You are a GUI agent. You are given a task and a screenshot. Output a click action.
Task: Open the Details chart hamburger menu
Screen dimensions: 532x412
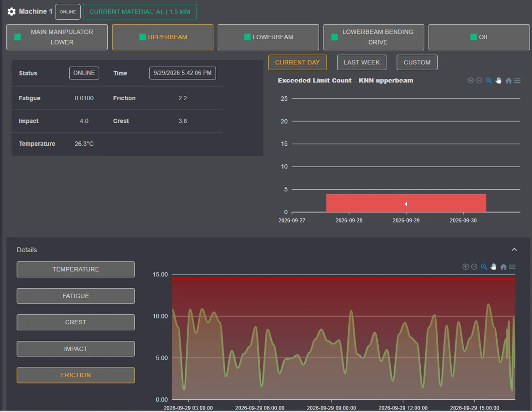512,267
